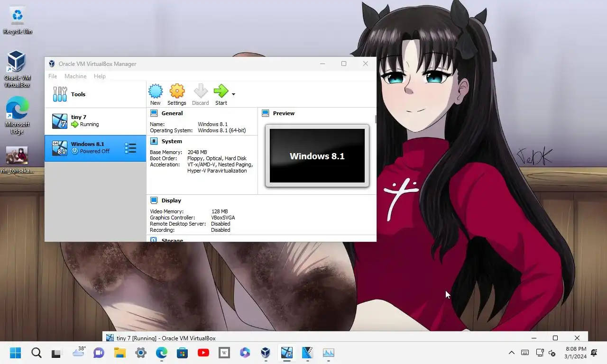607x364 pixels.
Task: Open the performance monitor taskbar icon
Action: (329, 353)
